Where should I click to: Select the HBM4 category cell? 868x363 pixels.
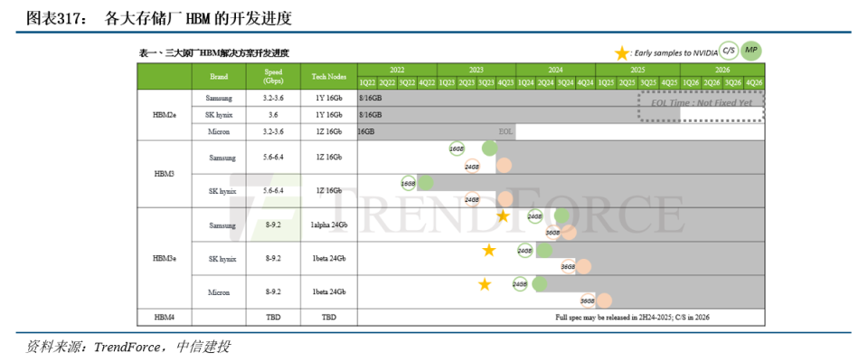[165, 317]
